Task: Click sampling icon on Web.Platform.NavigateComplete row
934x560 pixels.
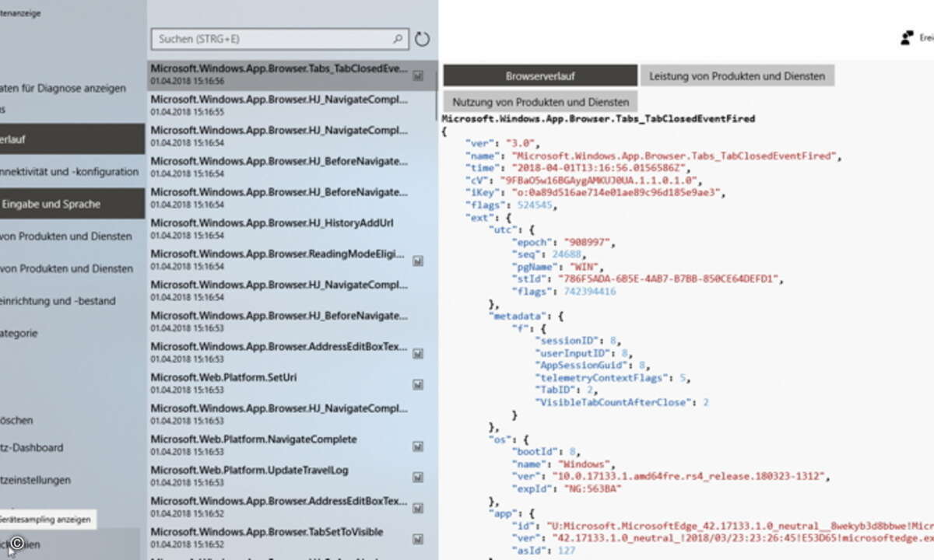Action: (x=418, y=446)
